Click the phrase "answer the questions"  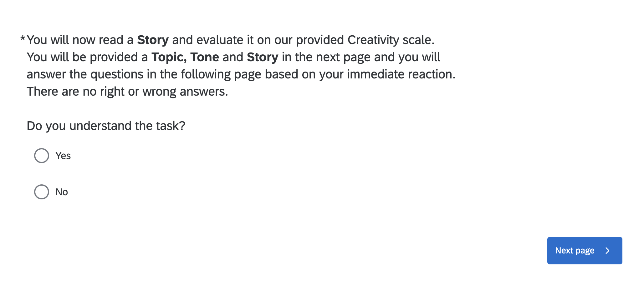click(85, 74)
